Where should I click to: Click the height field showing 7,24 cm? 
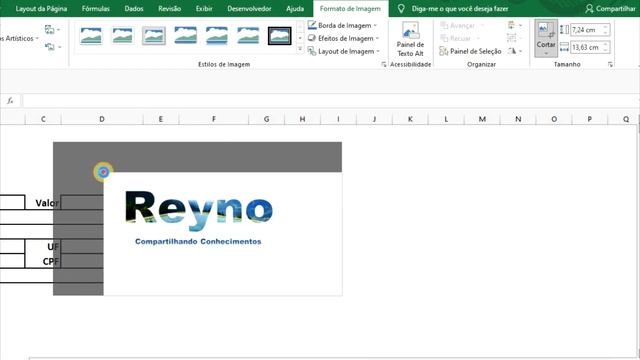click(586, 30)
